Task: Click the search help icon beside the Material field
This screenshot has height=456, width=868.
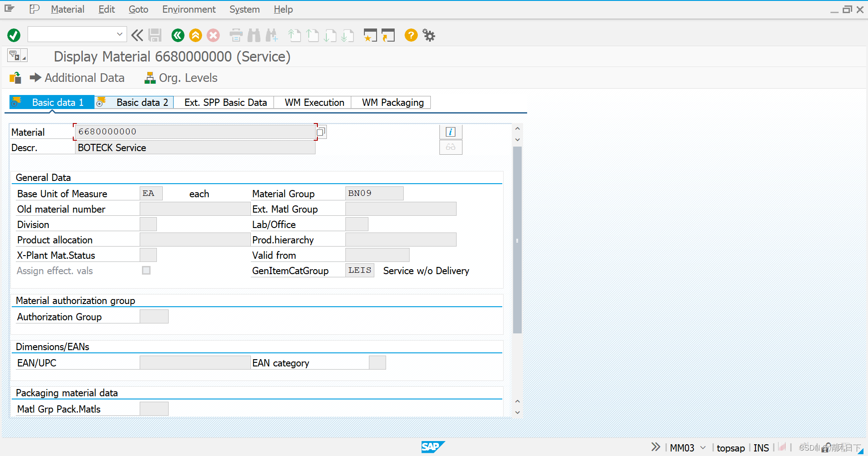Action: click(321, 132)
